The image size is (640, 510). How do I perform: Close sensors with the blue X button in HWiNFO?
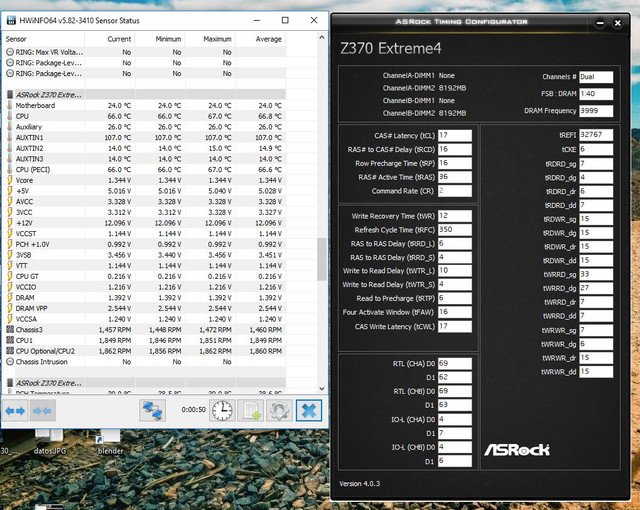point(309,410)
